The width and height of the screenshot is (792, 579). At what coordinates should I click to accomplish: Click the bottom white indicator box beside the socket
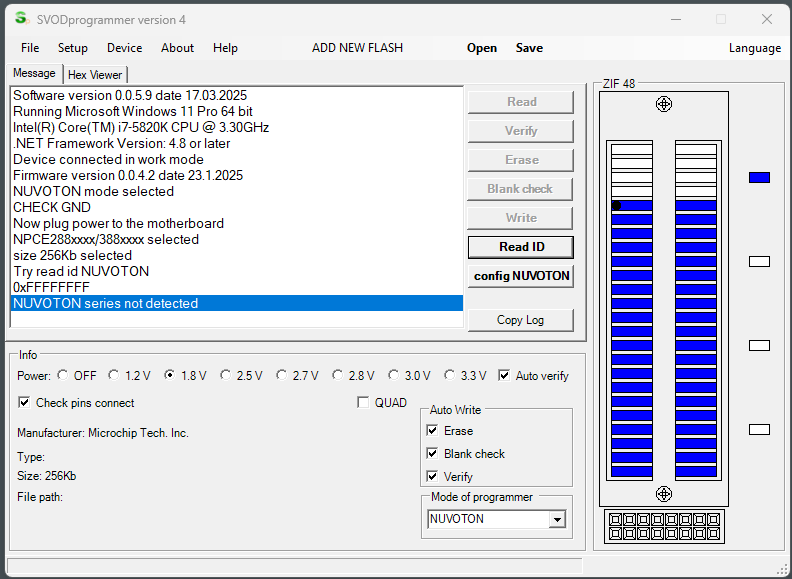(x=759, y=430)
